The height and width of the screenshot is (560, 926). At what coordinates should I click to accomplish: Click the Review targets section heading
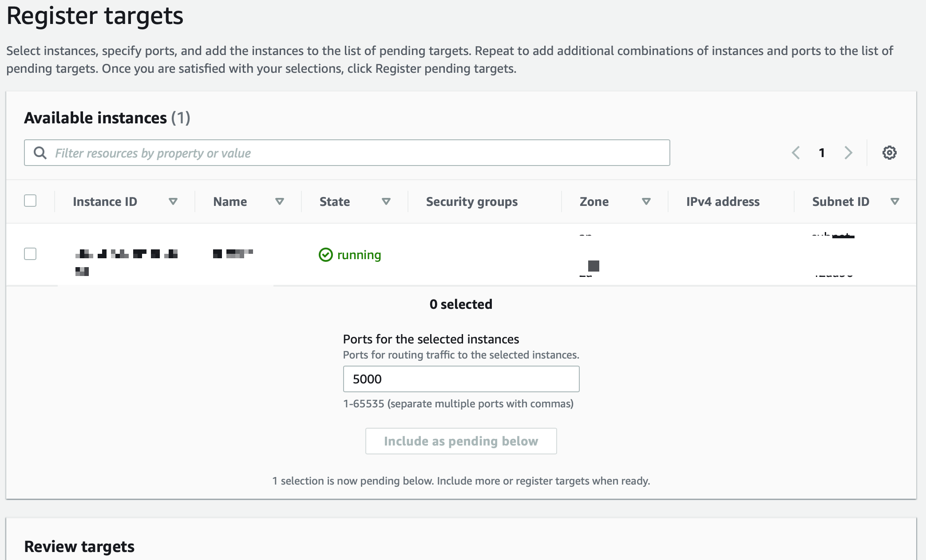click(x=79, y=547)
